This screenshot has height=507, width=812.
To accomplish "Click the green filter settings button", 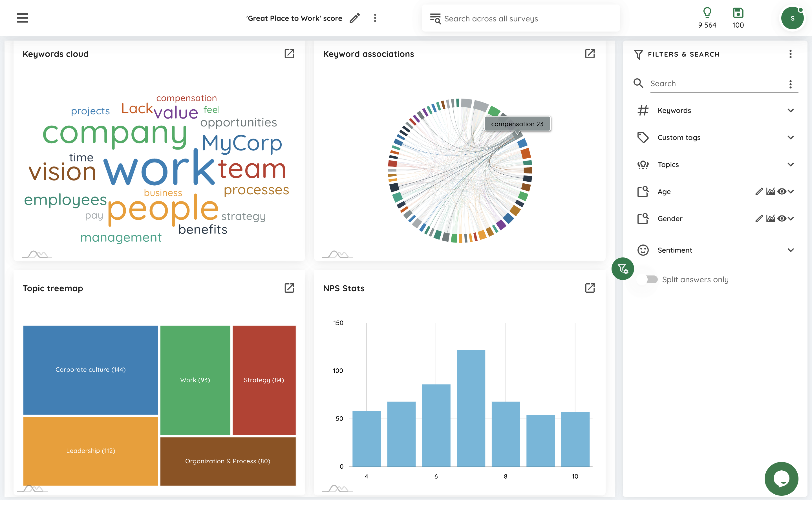I will 623,269.
